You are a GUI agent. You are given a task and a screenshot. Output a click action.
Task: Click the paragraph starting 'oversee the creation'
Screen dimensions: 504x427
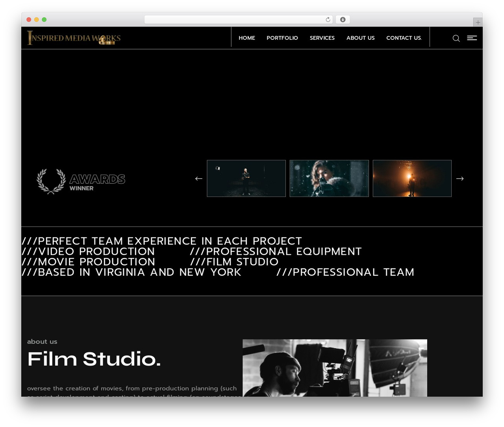click(134, 392)
